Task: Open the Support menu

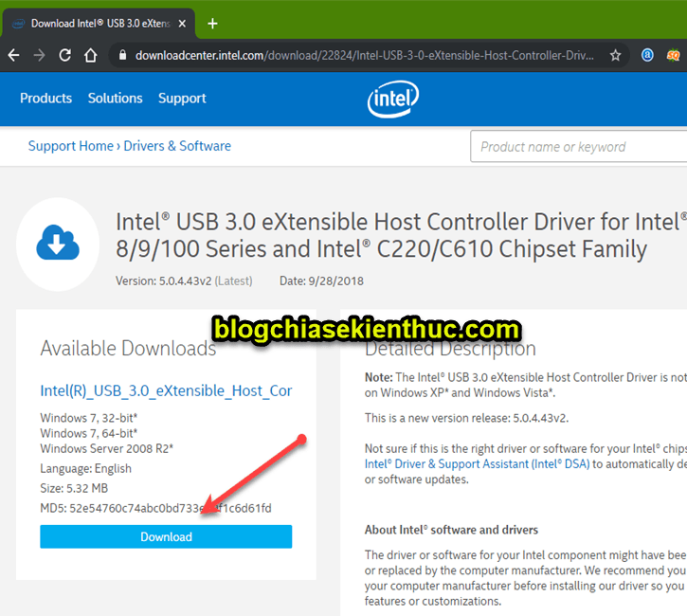Action: [x=182, y=99]
